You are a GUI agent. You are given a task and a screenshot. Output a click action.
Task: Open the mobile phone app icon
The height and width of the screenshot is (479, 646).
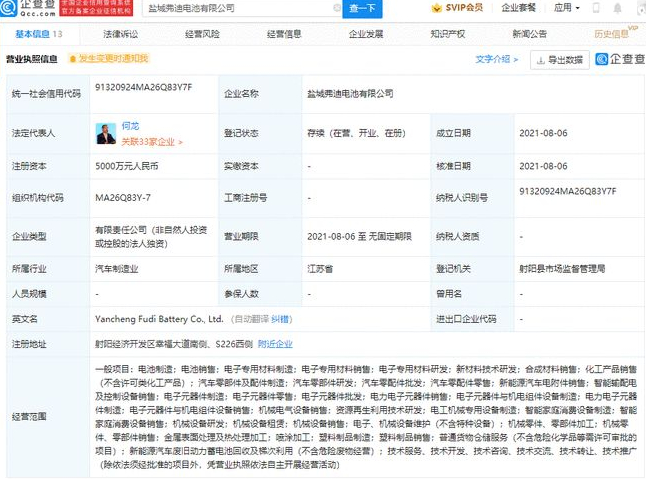(x=596, y=8)
